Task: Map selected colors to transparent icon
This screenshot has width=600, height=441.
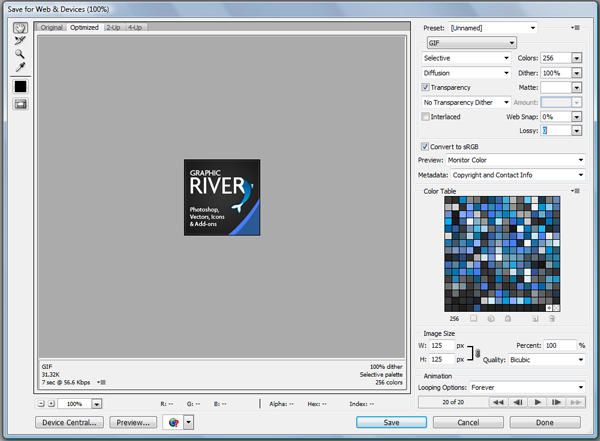Action: tap(474, 318)
